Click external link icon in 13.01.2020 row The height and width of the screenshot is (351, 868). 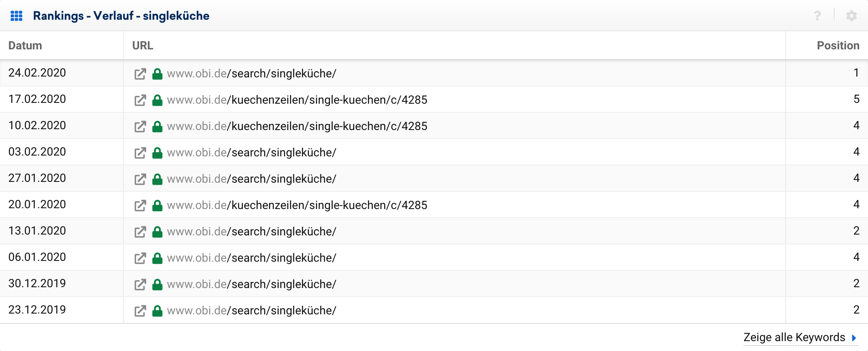(140, 232)
